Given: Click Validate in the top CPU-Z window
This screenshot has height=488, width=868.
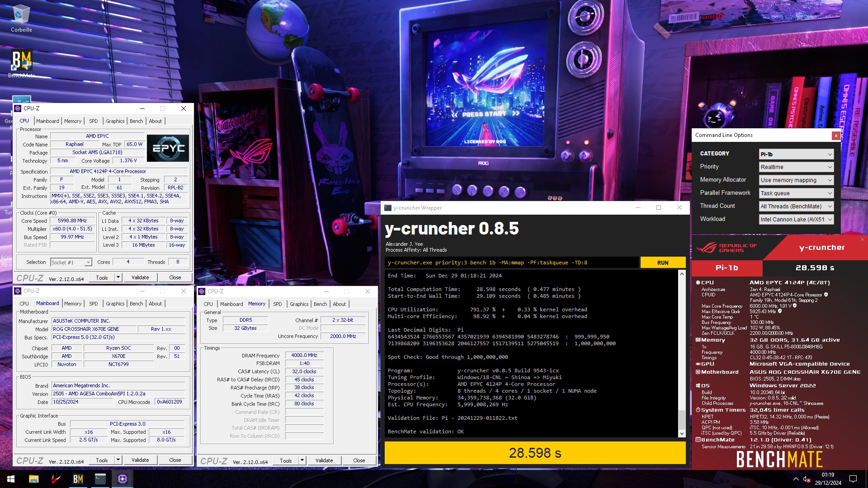Looking at the screenshot, I should coord(140,277).
